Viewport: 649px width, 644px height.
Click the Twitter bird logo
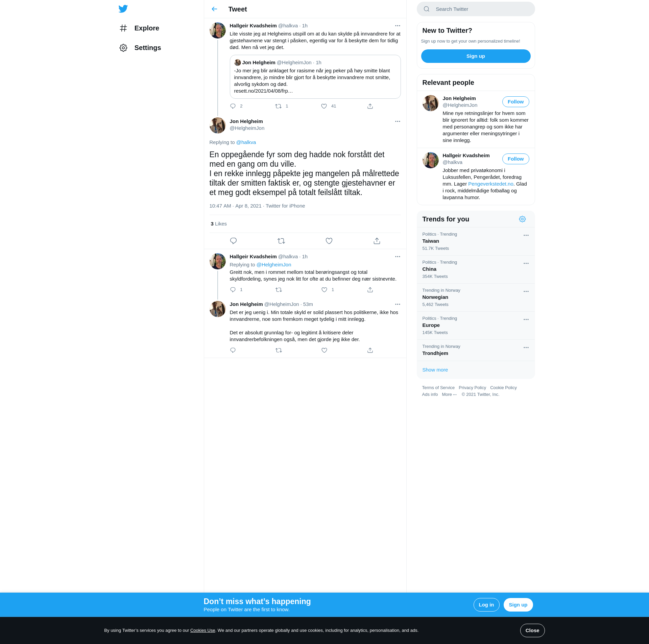(x=123, y=9)
